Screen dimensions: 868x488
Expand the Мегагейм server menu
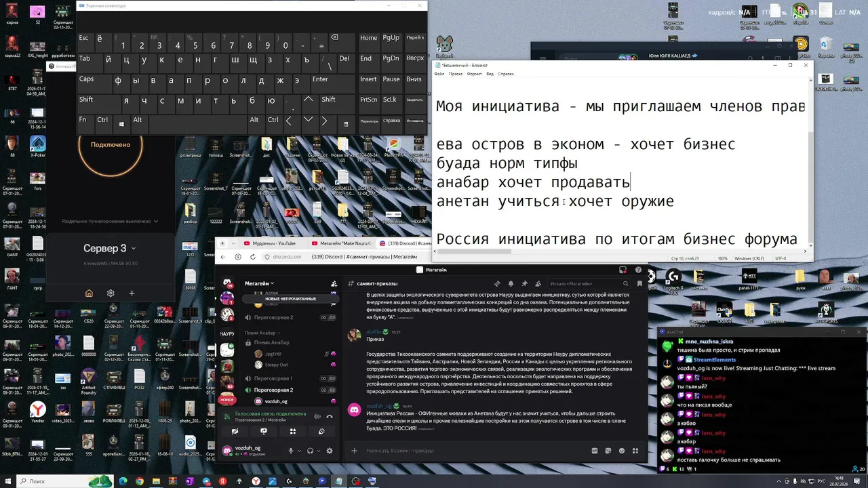tap(260, 283)
